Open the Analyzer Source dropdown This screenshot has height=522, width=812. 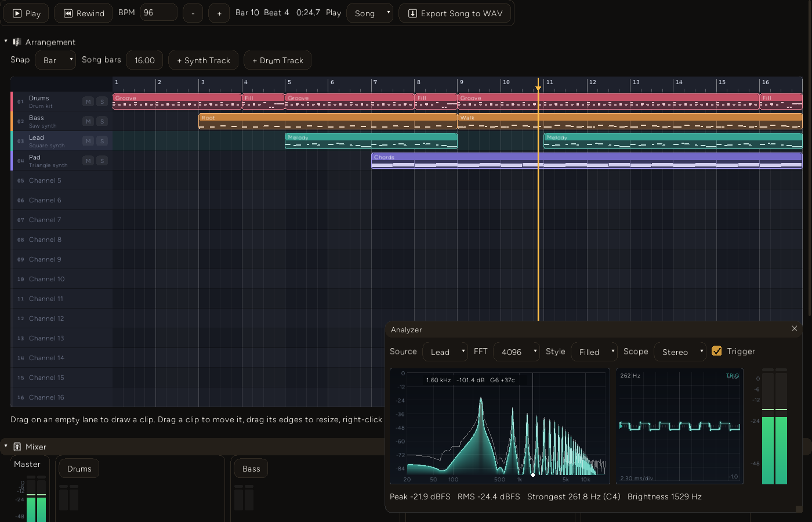point(445,351)
